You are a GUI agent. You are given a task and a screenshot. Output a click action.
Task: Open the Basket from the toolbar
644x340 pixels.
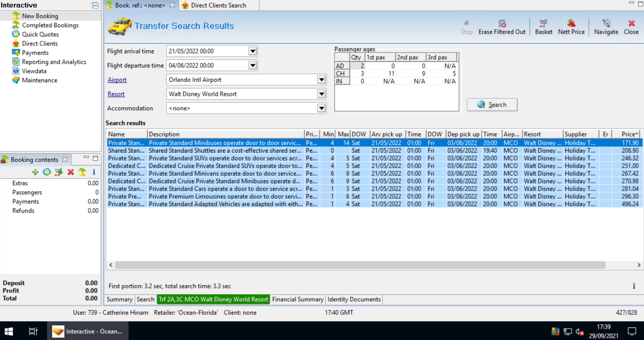pos(543,27)
